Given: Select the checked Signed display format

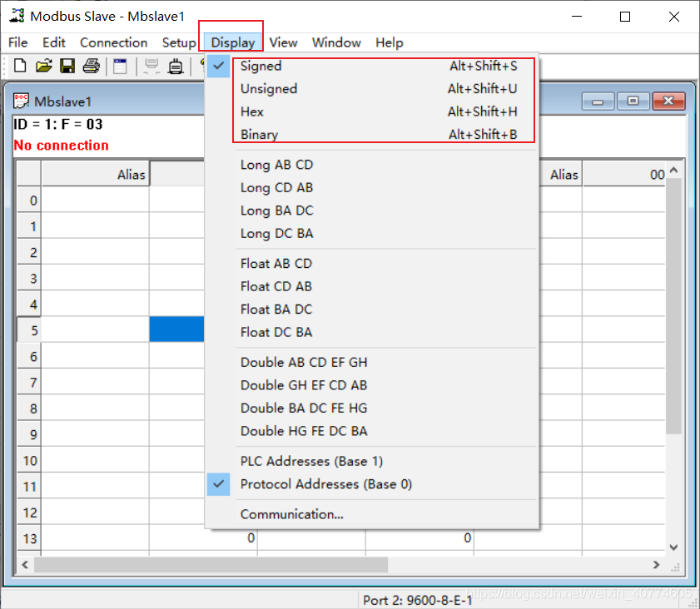Looking at the screenshot, I should pos(372,66).
